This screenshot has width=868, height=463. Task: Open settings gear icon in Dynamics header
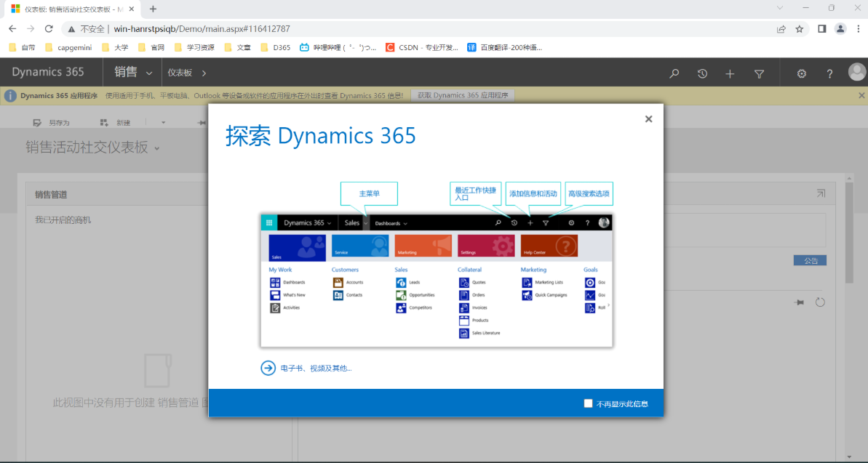pyautogui.click(x=802, y=73)
